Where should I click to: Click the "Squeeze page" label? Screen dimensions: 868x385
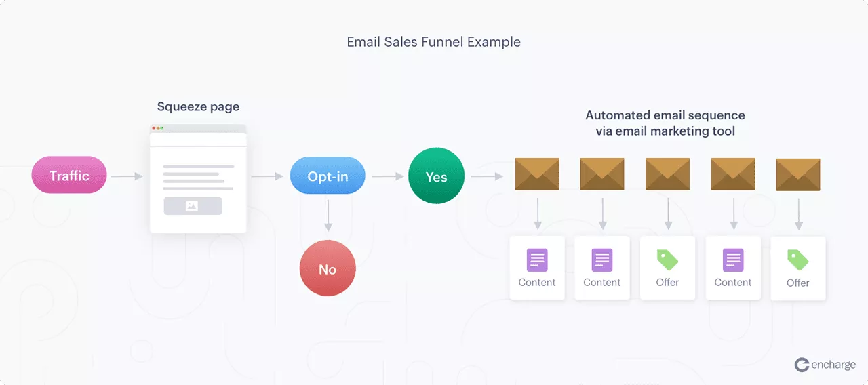198,107
